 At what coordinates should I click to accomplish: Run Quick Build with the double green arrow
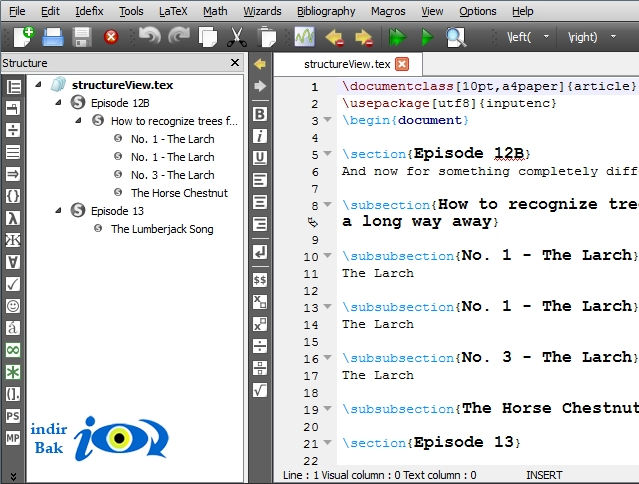tap(397, 37)
